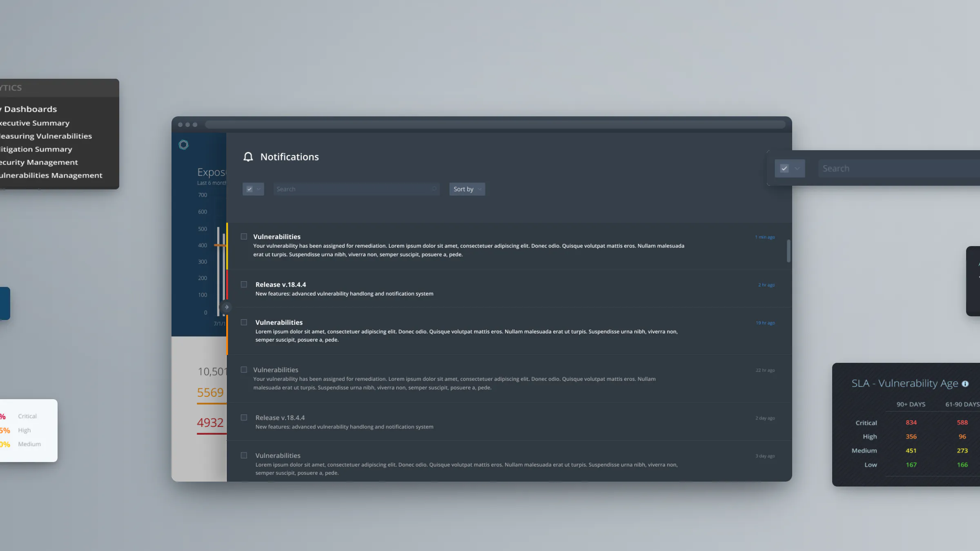Open the first bold Vulnerabilities notification title
The height and width of the screenshot is (551, 980).
[x=277, y=237]
